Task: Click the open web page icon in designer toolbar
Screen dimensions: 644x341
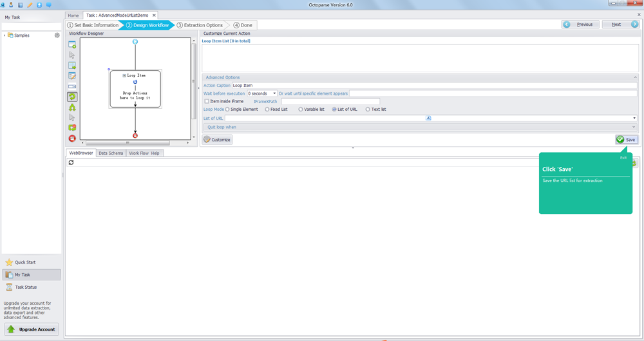Action: point(72,44)
